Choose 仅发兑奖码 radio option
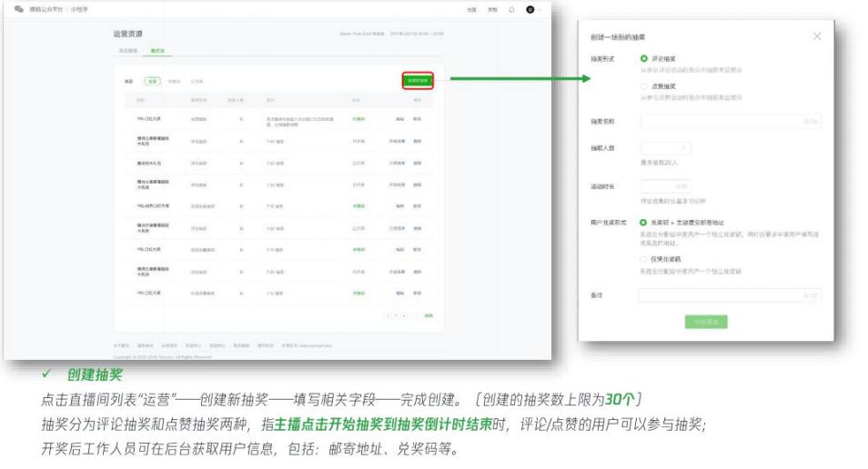 coord(644,259)
